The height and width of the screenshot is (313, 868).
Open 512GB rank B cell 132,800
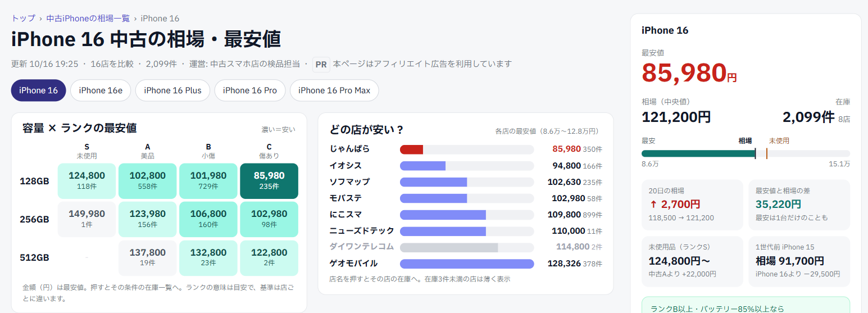pyautogui.click(x=208, y=258)
